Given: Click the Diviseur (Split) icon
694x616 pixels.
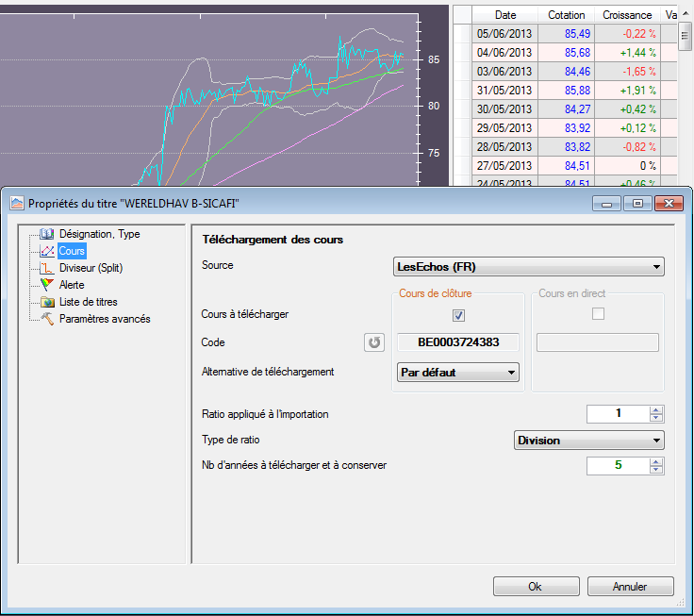Looking at the screenshot, I should (47, 268).
